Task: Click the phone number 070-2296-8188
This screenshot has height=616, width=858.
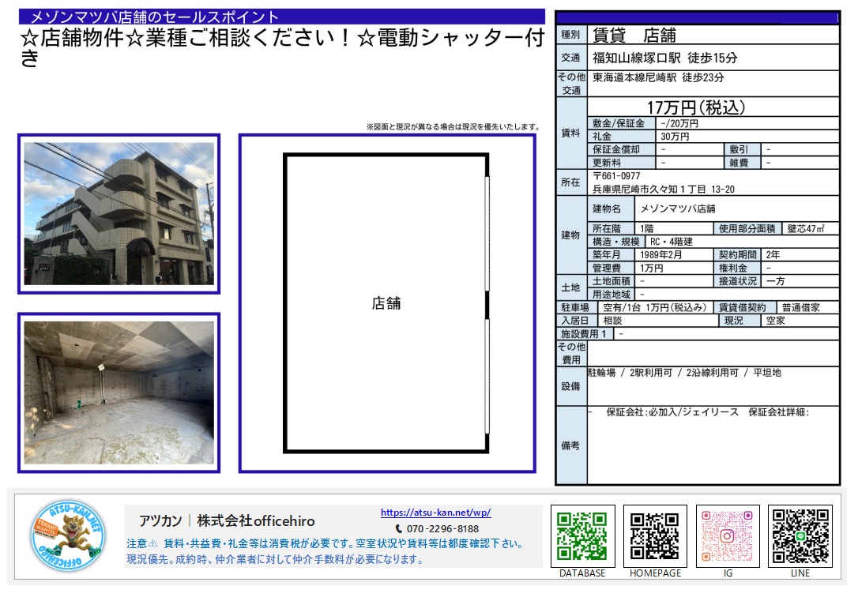Action: tap(444, 529)
